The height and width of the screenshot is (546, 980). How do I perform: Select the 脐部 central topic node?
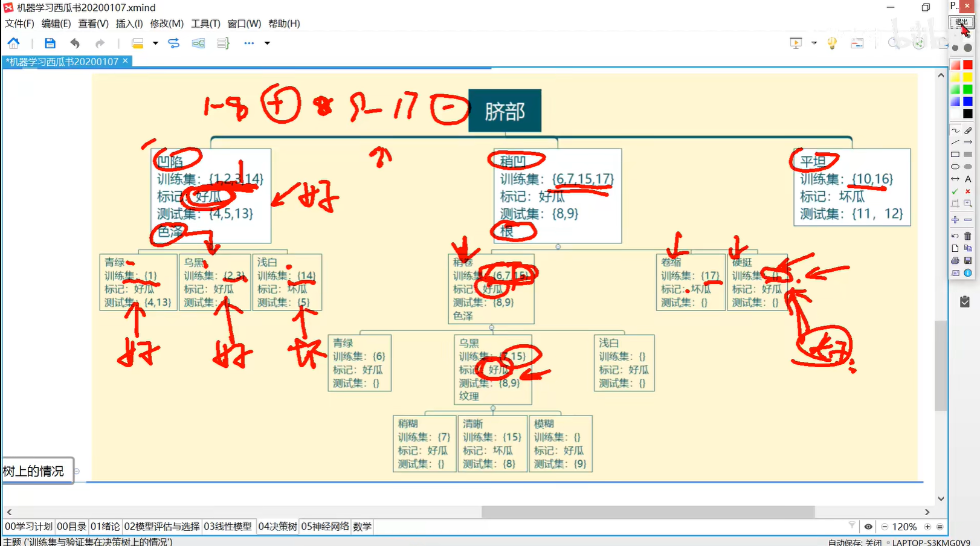click(505, 111)
